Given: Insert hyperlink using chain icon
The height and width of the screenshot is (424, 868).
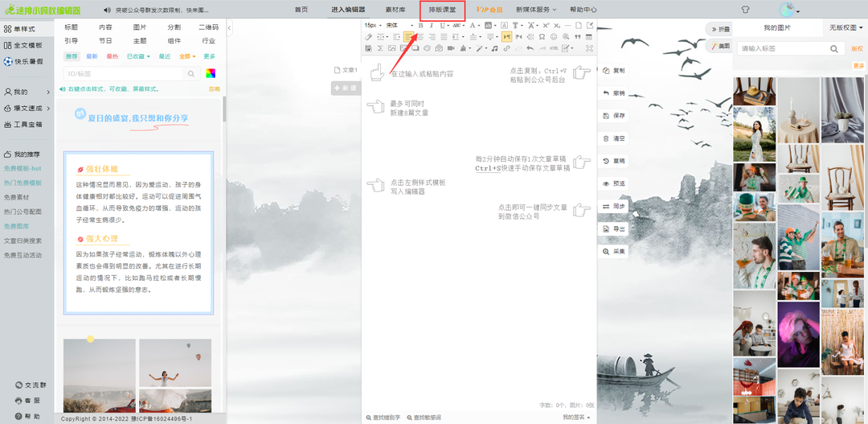Looking at the screenshot, I should pyautogui.click(x=506, y=48).
